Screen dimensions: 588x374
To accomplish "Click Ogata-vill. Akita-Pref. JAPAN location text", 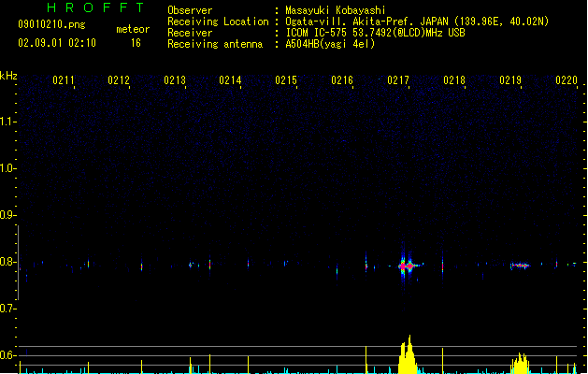I will coord(417,22).
